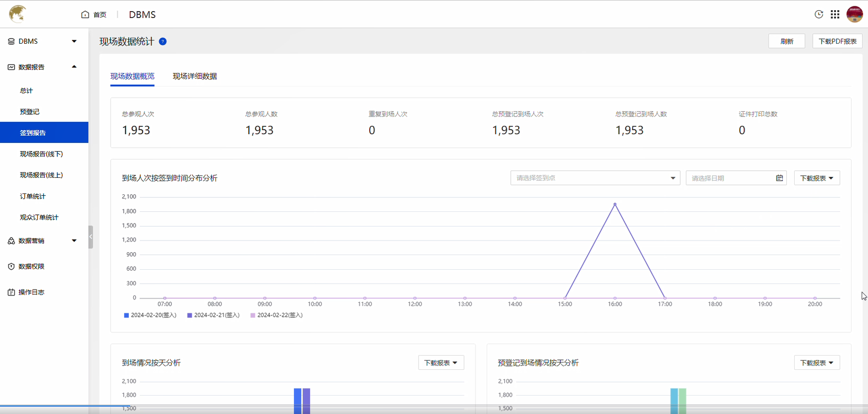Click the 下载PDF报表 button
868x414 pixels.
(837, 41)
